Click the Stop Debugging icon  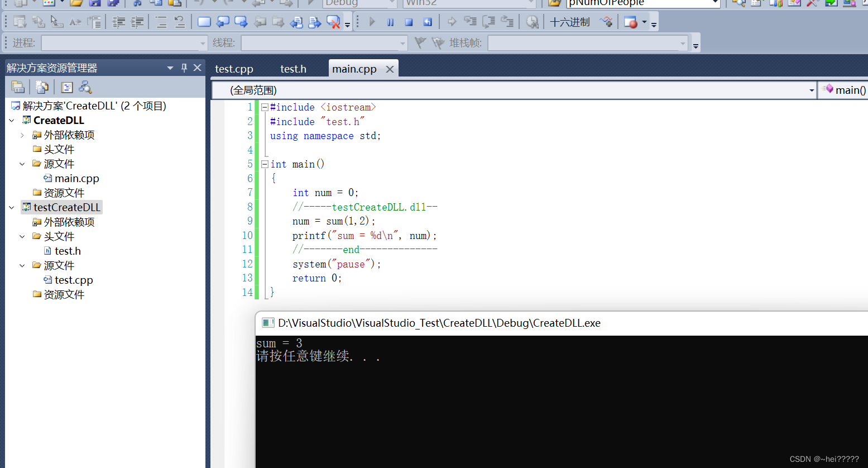409,21
